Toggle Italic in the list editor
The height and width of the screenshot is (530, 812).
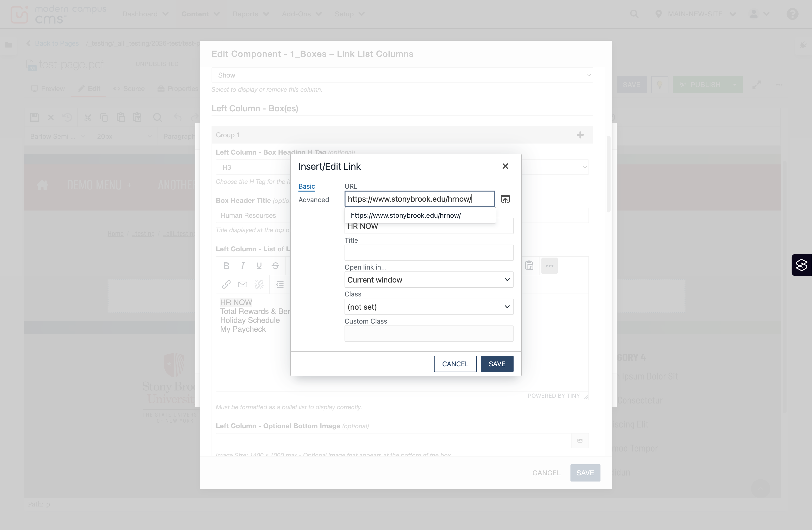242,266
